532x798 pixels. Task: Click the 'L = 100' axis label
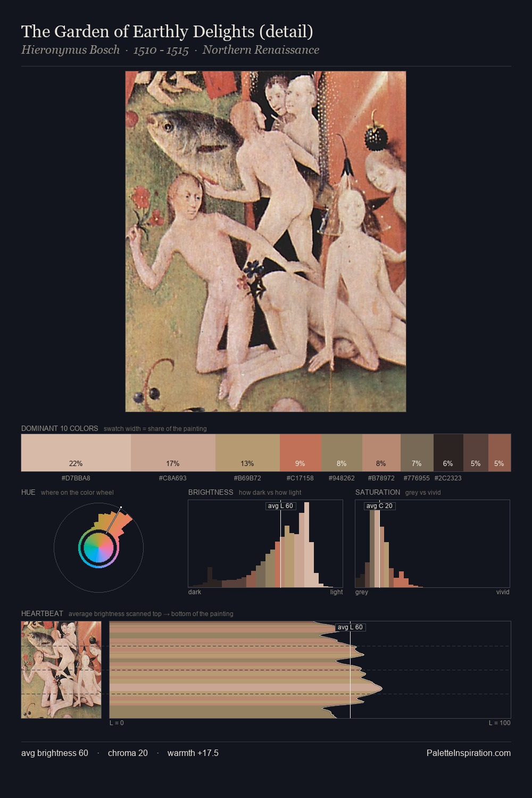[x=500, y=723]
